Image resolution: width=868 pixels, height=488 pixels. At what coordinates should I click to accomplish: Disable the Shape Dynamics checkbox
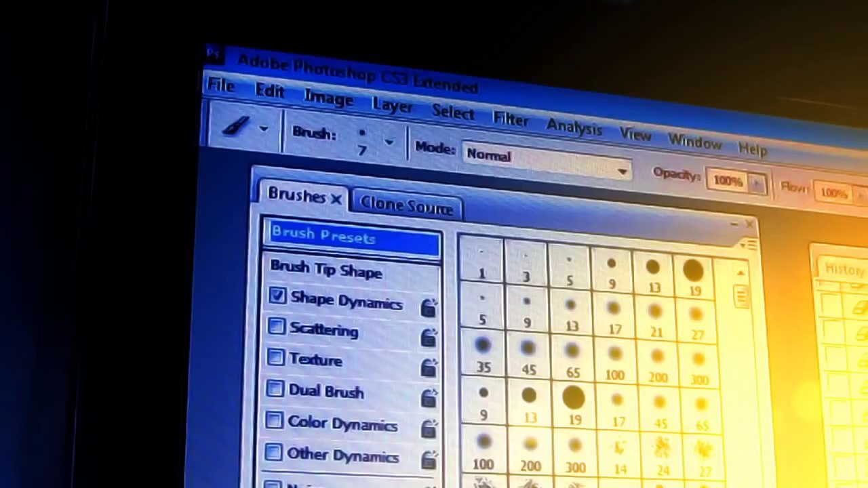coord(277,296)
